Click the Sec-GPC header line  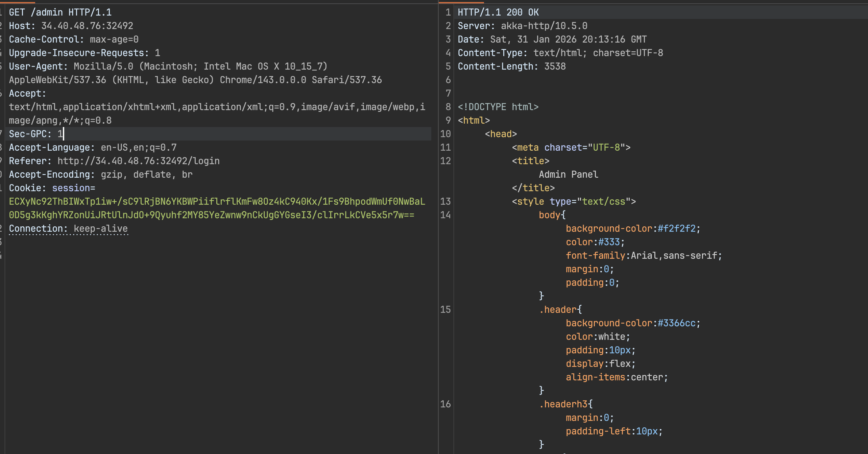36,134
